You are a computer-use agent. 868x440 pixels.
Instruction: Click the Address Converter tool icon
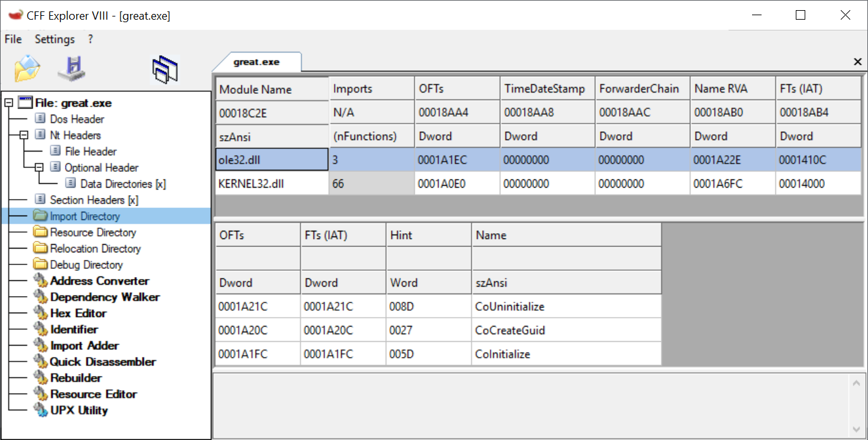point(41,281)
